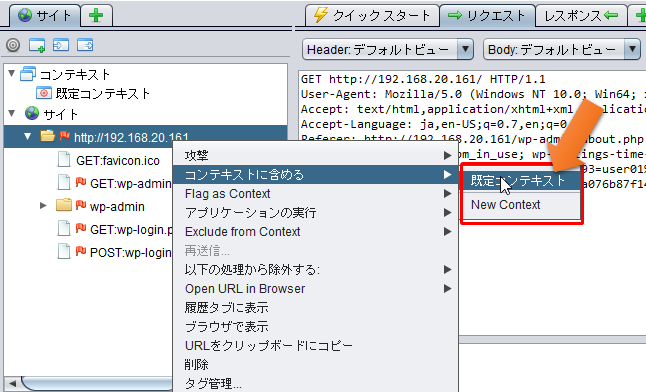Open the Open URL in Browser submenu
Image resolution: width=646 pixels, height=392 pixels.
point(316,289)
